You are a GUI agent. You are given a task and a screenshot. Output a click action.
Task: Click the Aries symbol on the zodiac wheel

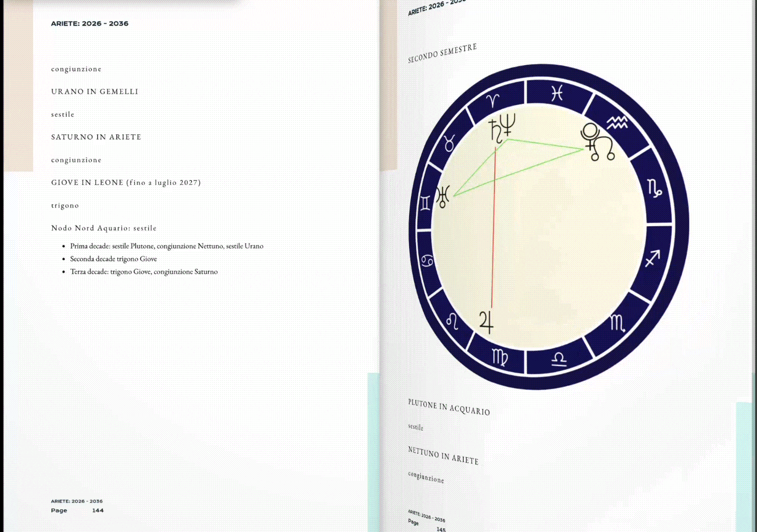coord(492,100)
